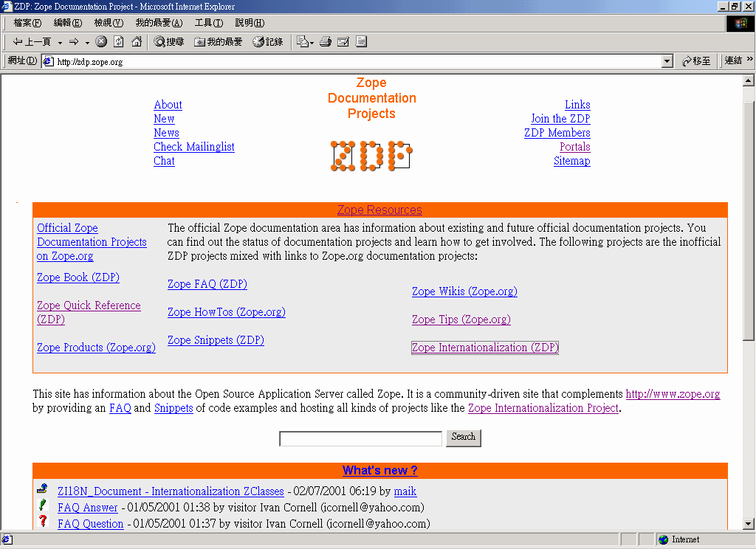Click the ZDP dotted logo image
Screen dimensions: 756x549
[x=371, y=156]
